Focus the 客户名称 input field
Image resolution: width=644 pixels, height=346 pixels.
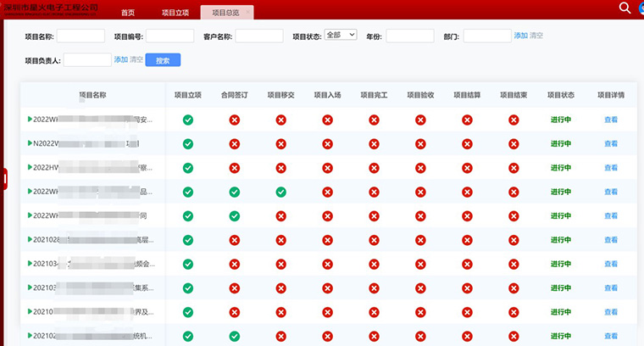pyautogui.click(x=259, y=36)
